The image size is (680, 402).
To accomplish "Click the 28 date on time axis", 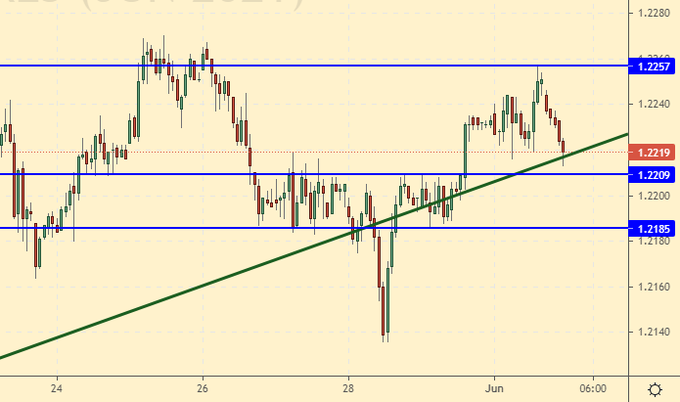I will pyautogui.click(x=348, y=388).
